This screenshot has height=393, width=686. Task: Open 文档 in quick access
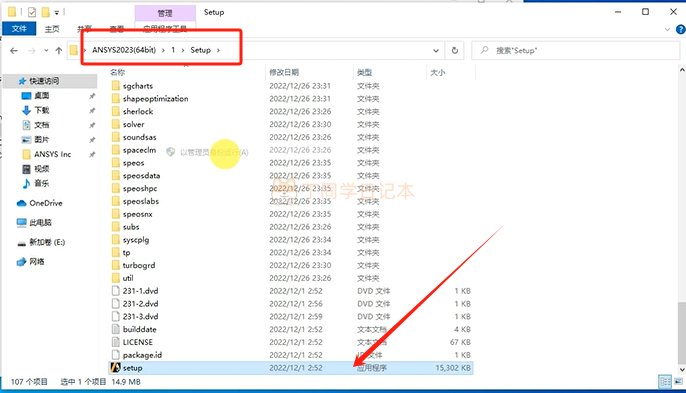(42, 125)
